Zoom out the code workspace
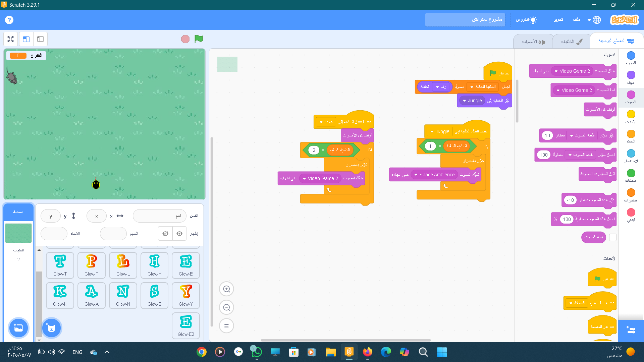Viewport: 644px width, 362px height. pyautogui.click(x=226, y=307)
